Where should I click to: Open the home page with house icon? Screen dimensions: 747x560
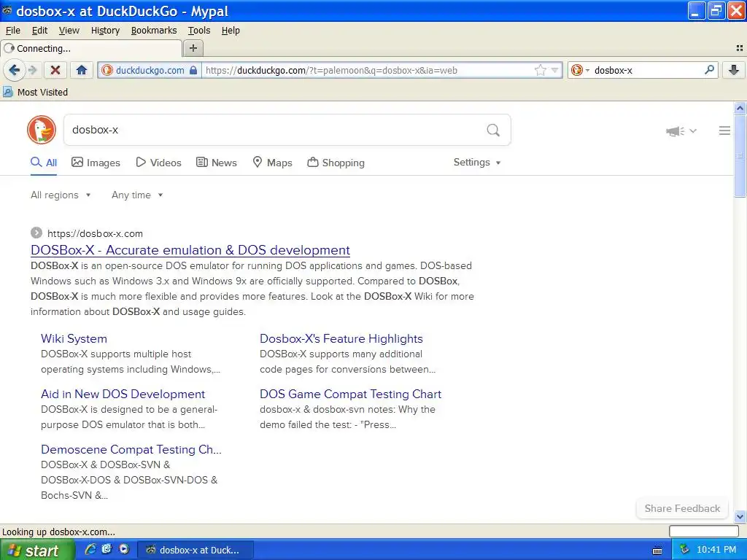[x=82, y=70]
